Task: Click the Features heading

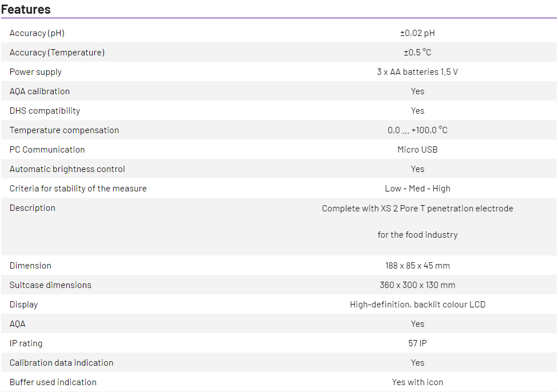Action: click(26, 9)
